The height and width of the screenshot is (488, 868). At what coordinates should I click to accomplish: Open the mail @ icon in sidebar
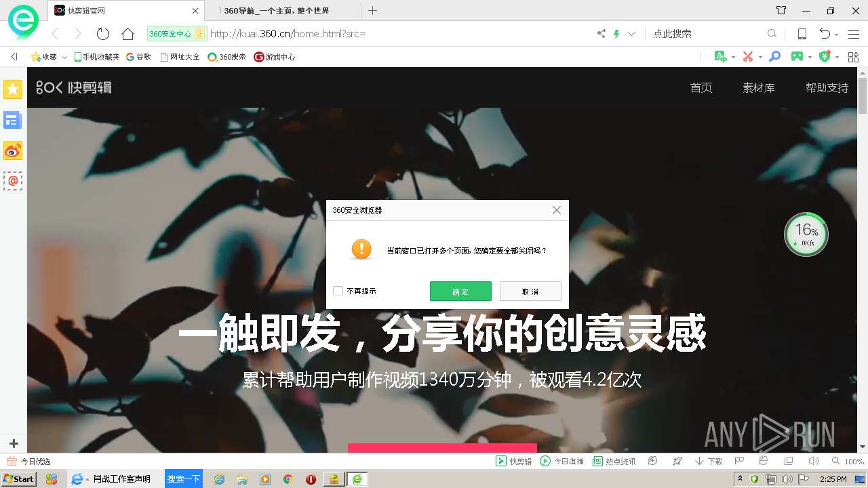(x=13, y=181)
